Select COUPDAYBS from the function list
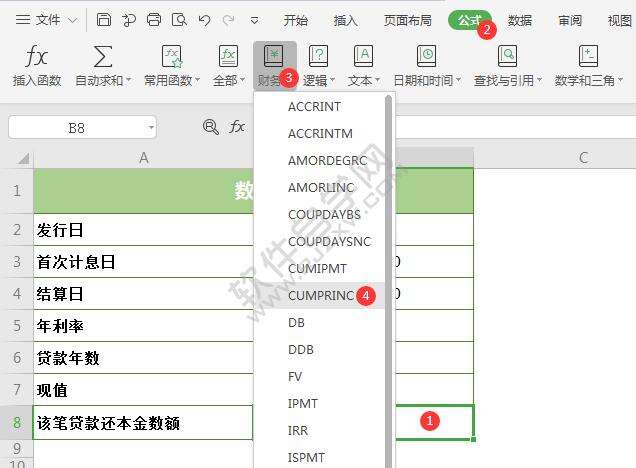636x468 pixels. 320,215
